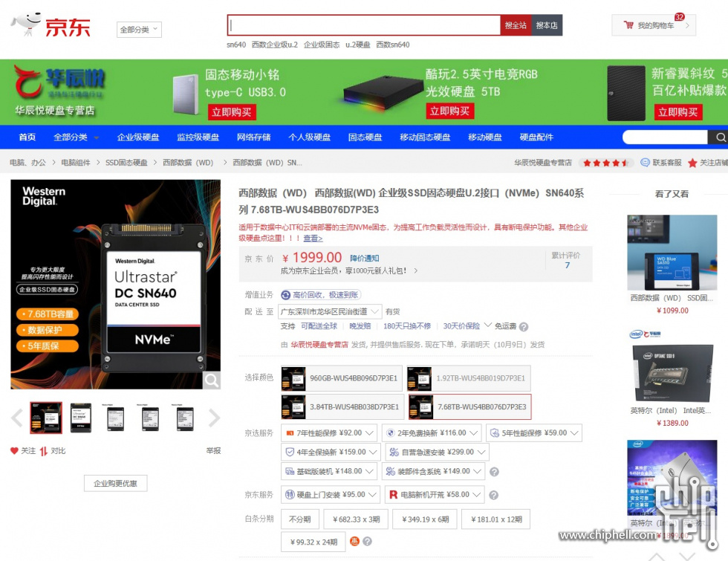Click the orange 惠 discount icon
Viewport: 728px width, 561px height.
(x=354, y=541)
